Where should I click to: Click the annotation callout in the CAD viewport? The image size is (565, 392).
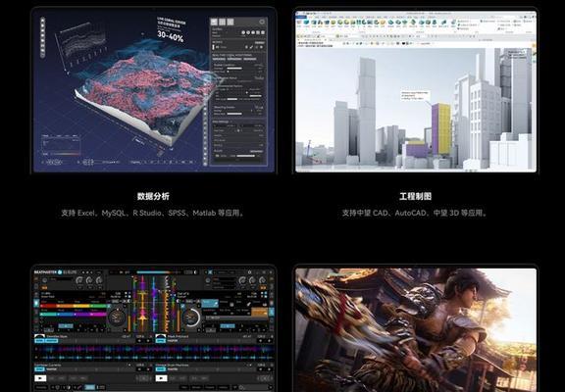[x=415, y=96]
